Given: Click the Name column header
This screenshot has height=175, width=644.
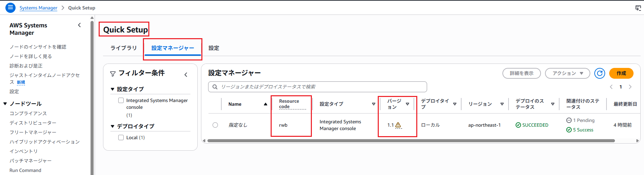Looking at the screenshot, I should point(235,104).
